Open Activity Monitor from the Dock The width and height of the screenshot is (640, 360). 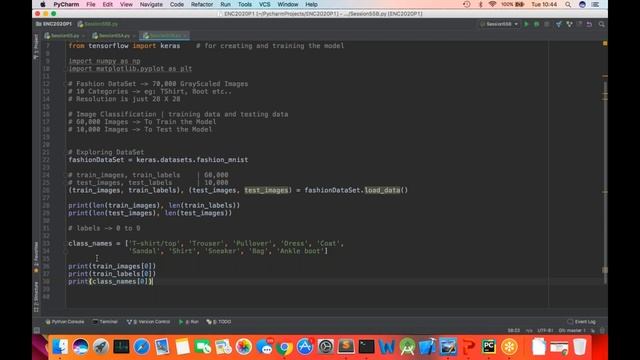(121, 347)
